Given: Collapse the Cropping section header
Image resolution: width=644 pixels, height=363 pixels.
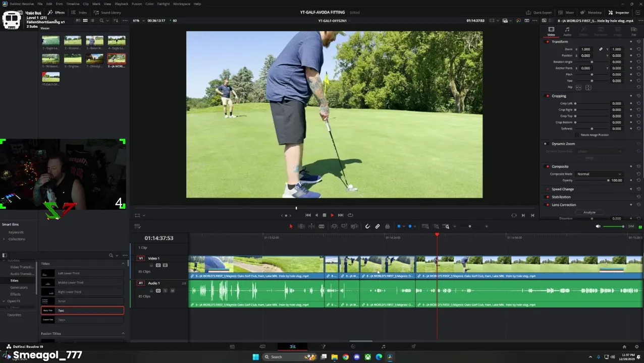Looking at the screenshot, I should point(559,96).
